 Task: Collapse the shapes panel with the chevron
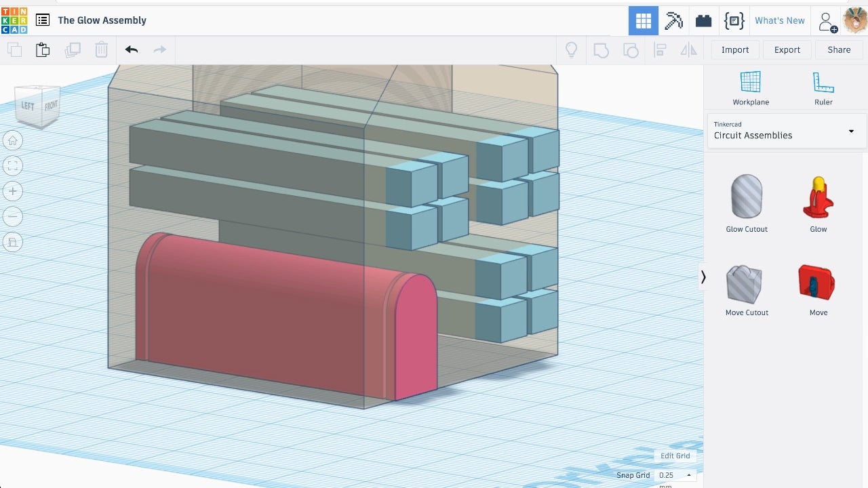tap(703, 277)
